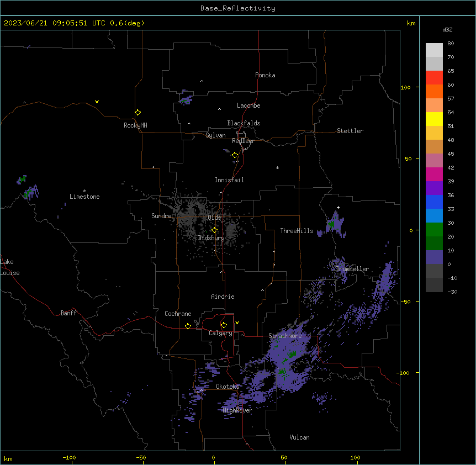The height and width of the screenshot is (465, 476).
Task: Click the Stettler label
Action: click(x=350, y=131)
